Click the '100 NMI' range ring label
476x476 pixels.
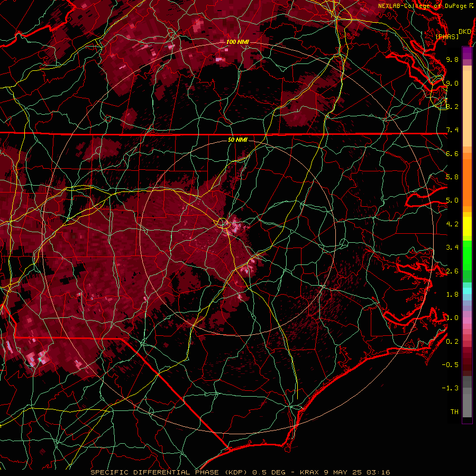tap(237, 42)
